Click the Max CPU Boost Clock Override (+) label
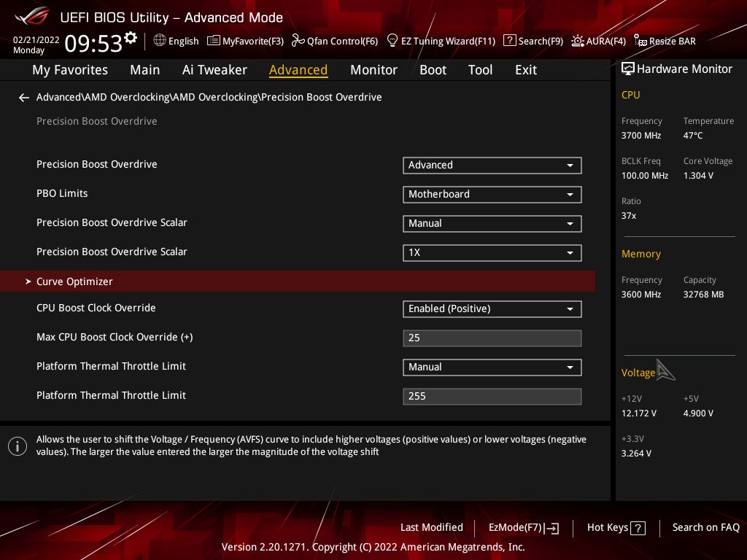747x560 pixels. tap(115, 337)
